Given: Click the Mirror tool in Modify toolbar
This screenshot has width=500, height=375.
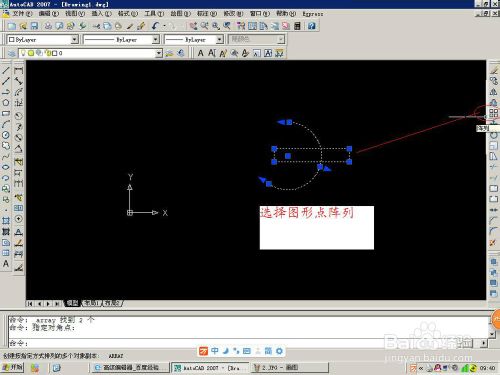Looking at the screenshot, I should click(x=494, y=92).
